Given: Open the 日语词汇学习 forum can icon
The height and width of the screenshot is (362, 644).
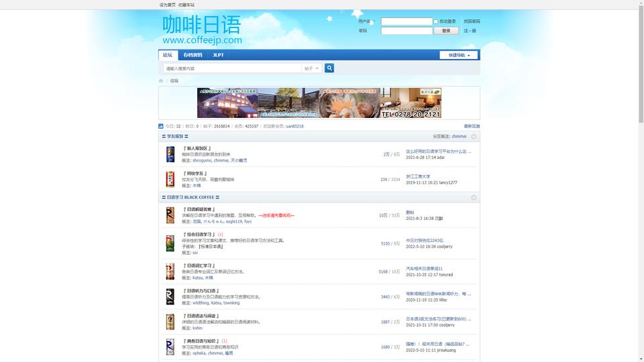Looking at the screenshot, I should tap(170, 271).
